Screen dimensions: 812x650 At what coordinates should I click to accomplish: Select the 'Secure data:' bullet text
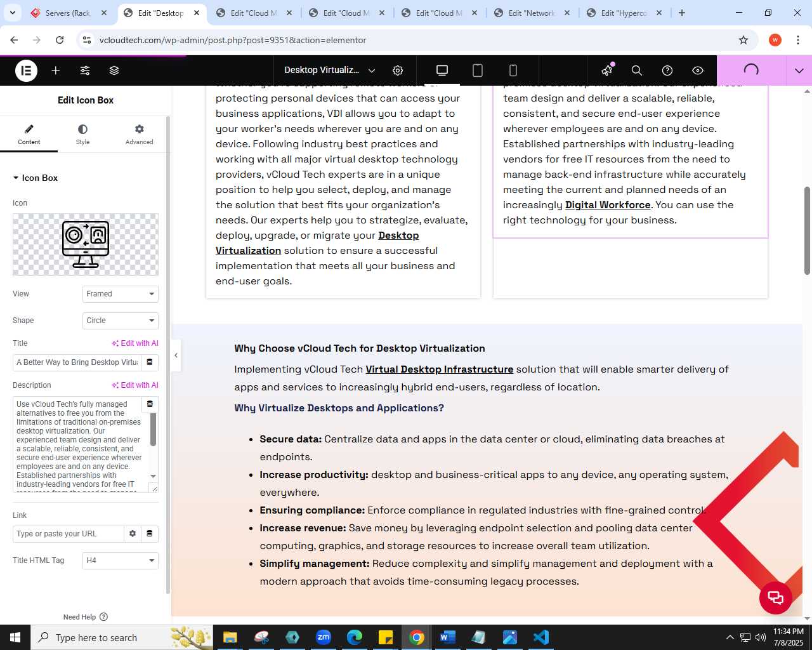pos(291,439)
